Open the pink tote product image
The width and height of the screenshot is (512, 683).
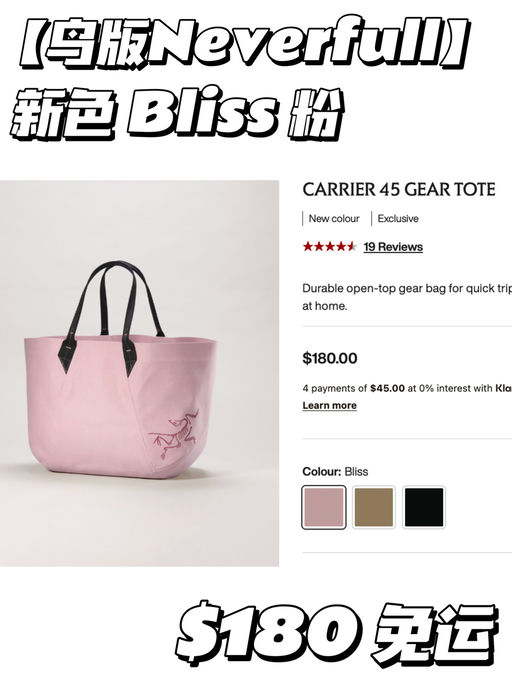[x=139, y=373]
